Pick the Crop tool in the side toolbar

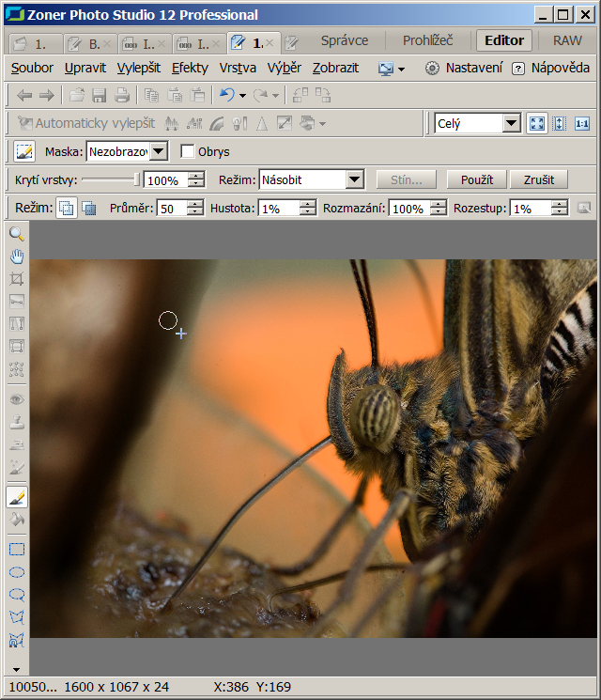[16, 279]
